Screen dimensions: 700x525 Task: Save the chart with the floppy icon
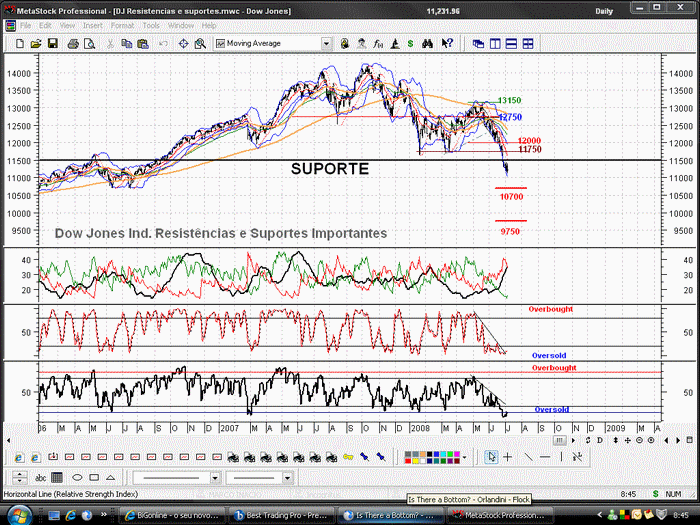click(x=53, y=44)
